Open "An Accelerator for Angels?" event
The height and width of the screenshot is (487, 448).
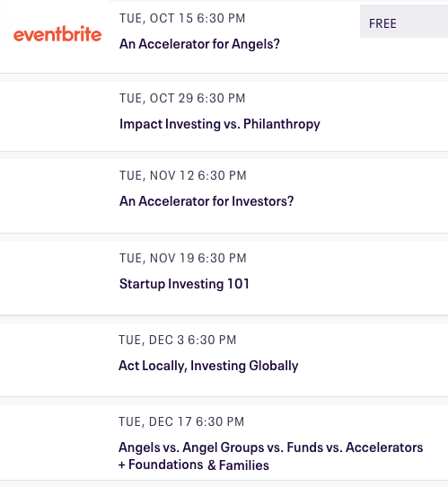tap(199, 44)
